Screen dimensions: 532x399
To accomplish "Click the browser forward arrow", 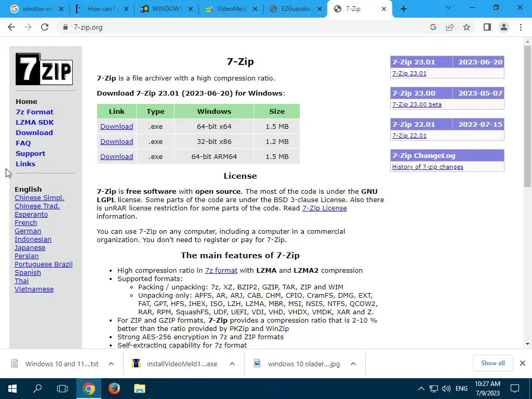I will 28,27.
